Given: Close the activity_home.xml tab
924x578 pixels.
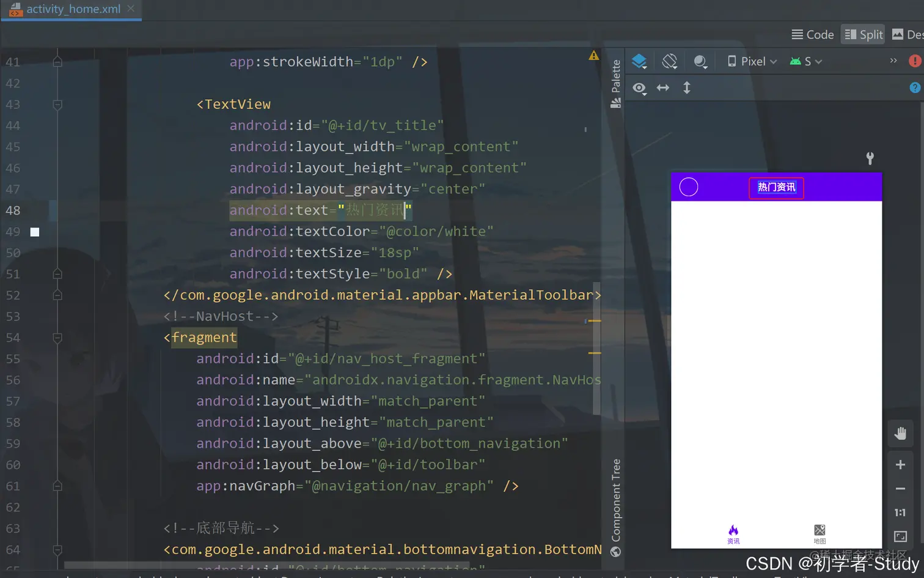Looking at the screenshot, I should [x=131, y=9].
